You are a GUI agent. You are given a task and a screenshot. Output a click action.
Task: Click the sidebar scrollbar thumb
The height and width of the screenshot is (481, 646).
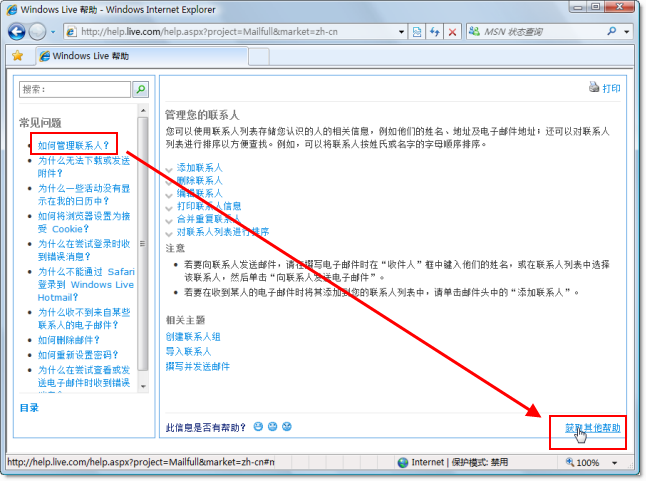pyautogui.click(x=143, y=244)
